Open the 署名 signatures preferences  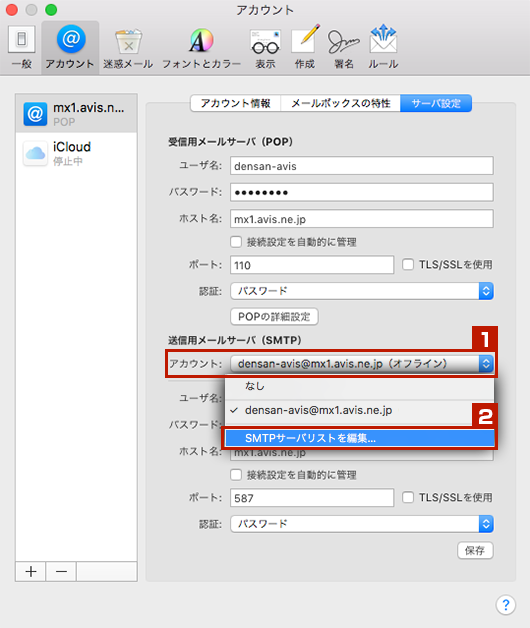tap(344, 47)
